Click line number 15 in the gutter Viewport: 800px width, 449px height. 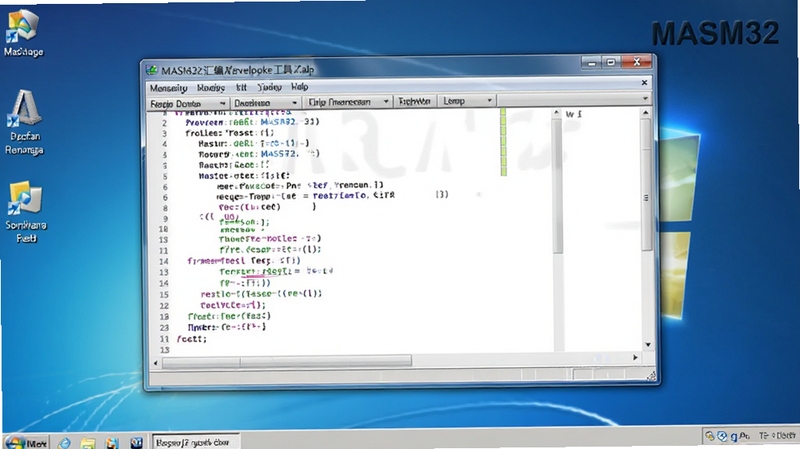[164, 294]
